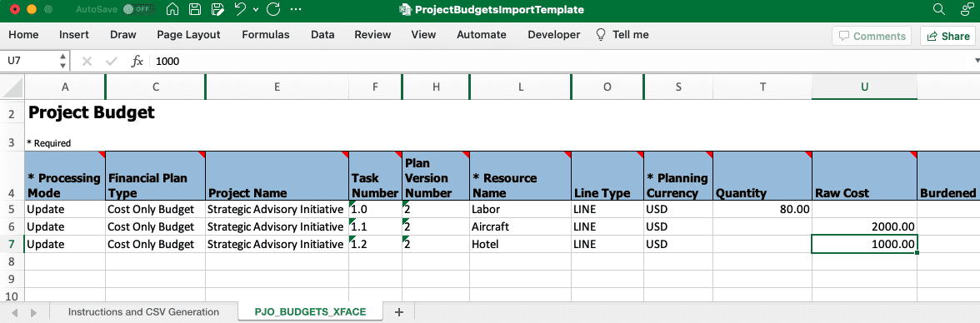
Task: Click the Name Box showing U7
Action: click(x=29, y=62)
